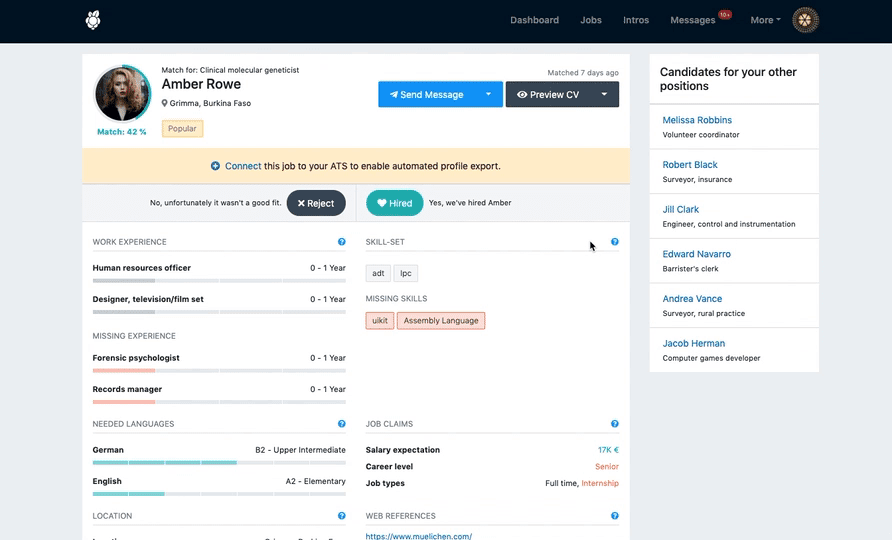The height and width of the screenshot is (540, 892).
Task: Click the Needed Languages help icon
Action: point(341,424)
